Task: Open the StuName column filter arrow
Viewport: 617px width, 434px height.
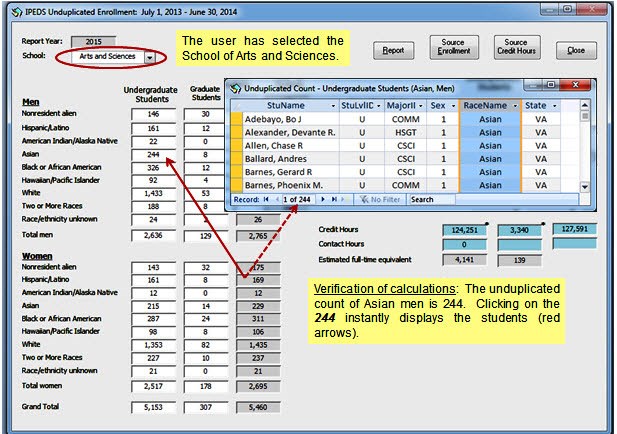Action: click(333, 106)
